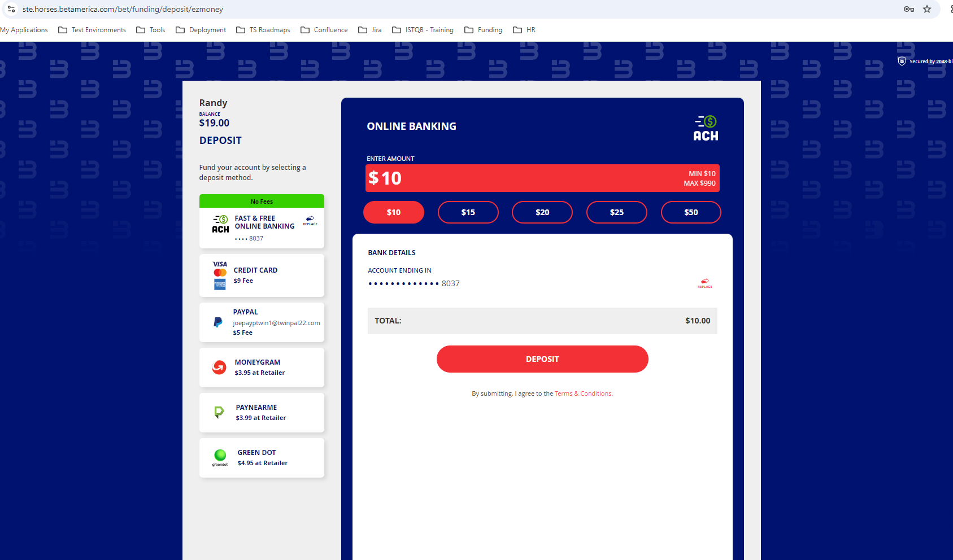Open the Funding bookmark folder

tap(484, 30)
